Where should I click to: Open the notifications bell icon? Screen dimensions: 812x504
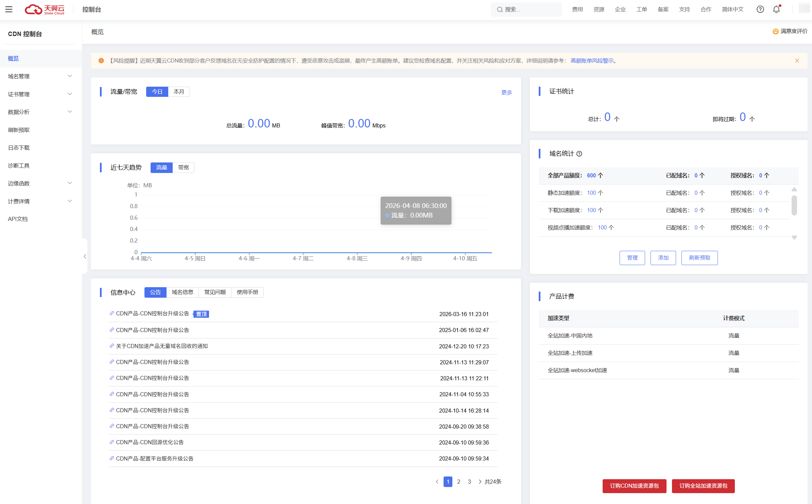(776, 10)
